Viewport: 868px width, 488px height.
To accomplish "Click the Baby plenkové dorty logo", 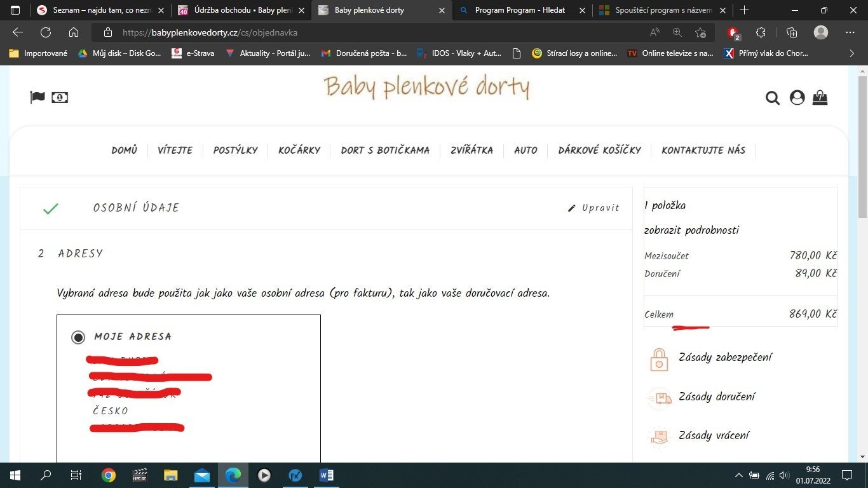I will pyautogui.click(x=426, y=87).
